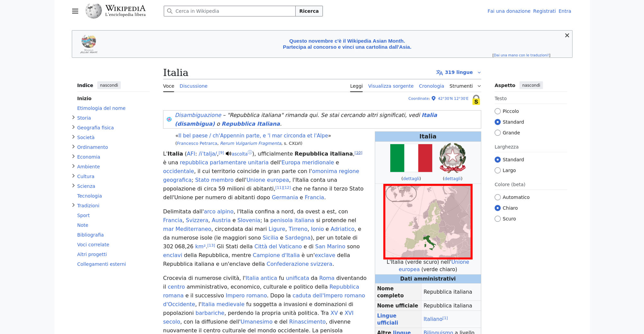Play pronunciation via the speaker icon

tap(228, 153)
